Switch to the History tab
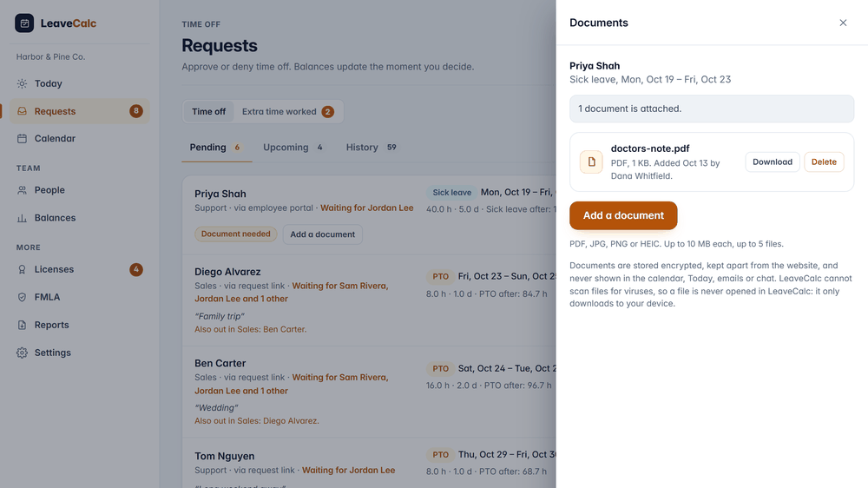The image size is (868, 488). click(371, 148)
